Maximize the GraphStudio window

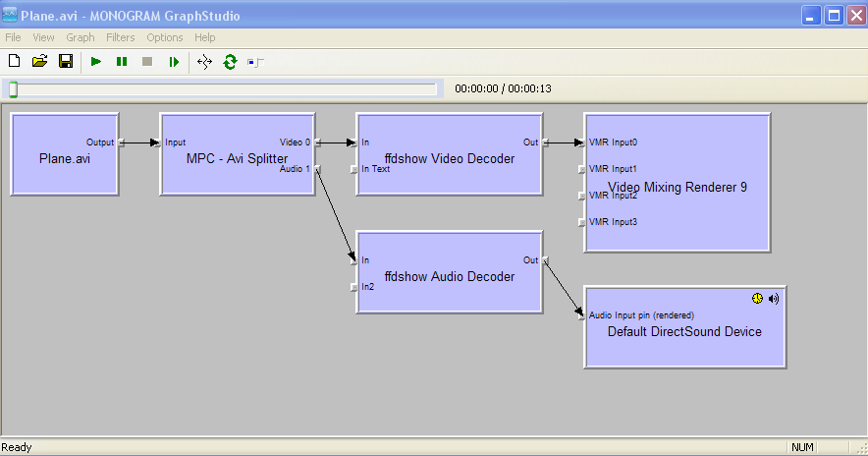(834, 16)
